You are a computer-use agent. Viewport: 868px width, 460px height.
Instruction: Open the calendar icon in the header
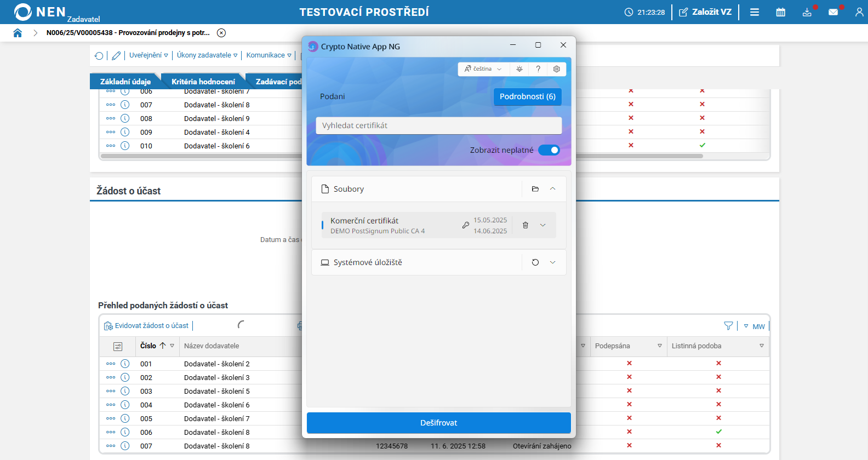781,12
